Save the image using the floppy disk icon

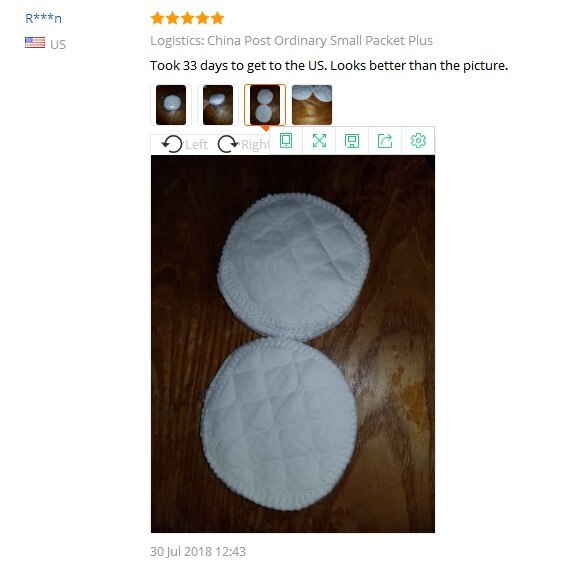coord(352,141)
